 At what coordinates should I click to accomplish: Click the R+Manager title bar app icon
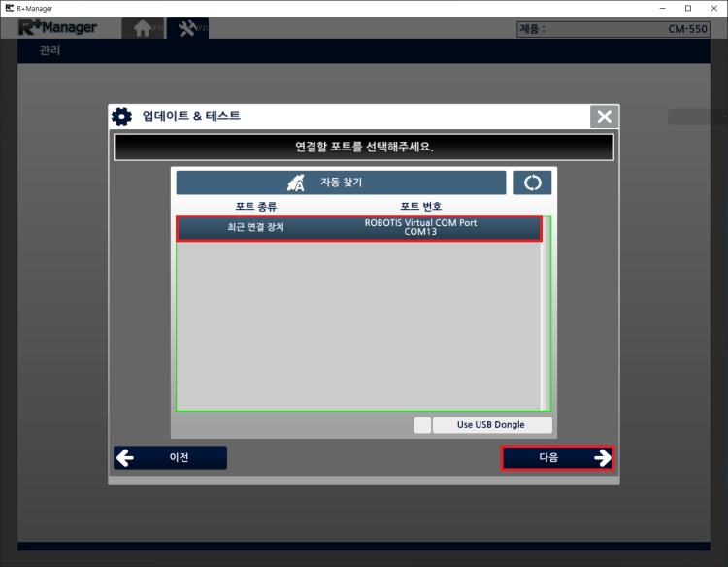pos(8,8)
